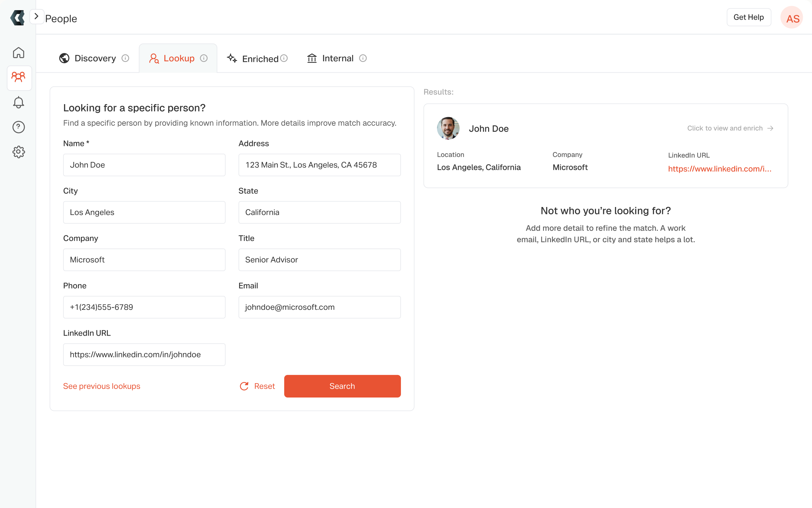Screen dimensions: 812x508
Task: Switch to the Enriched tab
Action: tap(257, 58)
